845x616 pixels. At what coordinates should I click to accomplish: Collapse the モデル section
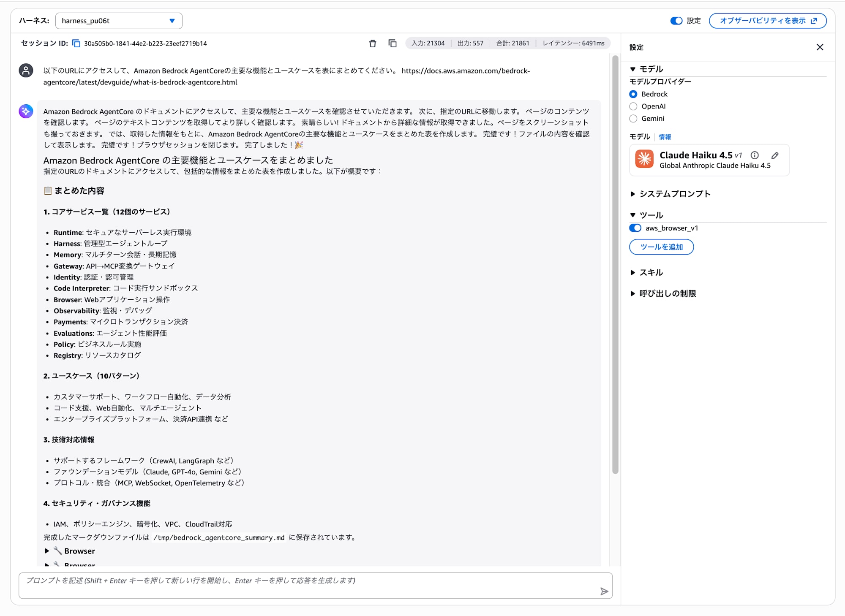[x=646, y=69]
